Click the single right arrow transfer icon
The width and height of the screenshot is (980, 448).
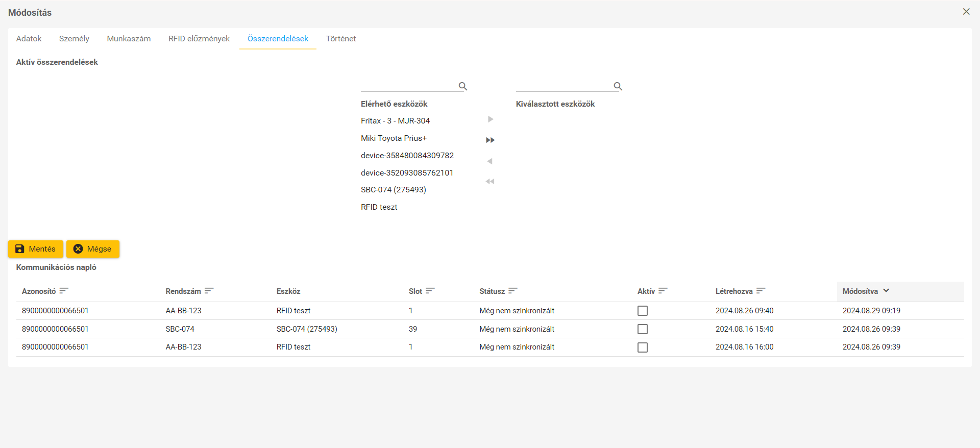coord(490,119)
